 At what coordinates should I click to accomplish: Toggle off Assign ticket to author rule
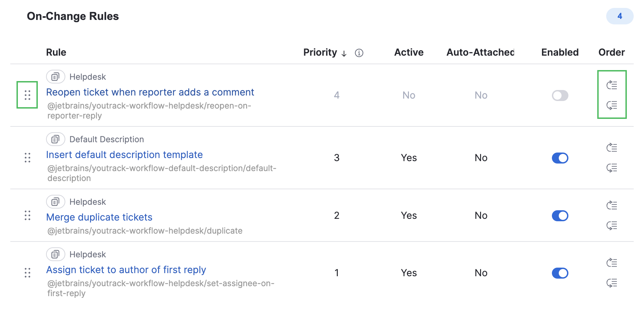[560, 273]
